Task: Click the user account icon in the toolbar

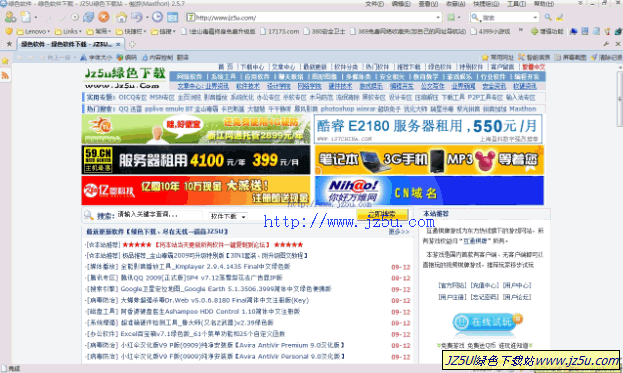Action: point(10,17)
